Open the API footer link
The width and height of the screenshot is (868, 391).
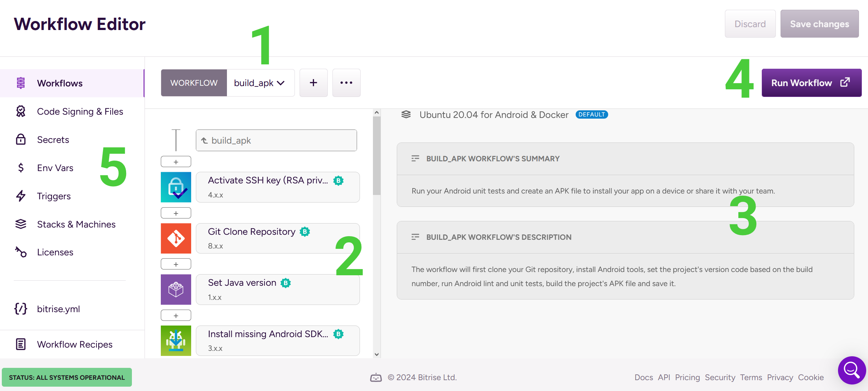[x=664, y=377]
